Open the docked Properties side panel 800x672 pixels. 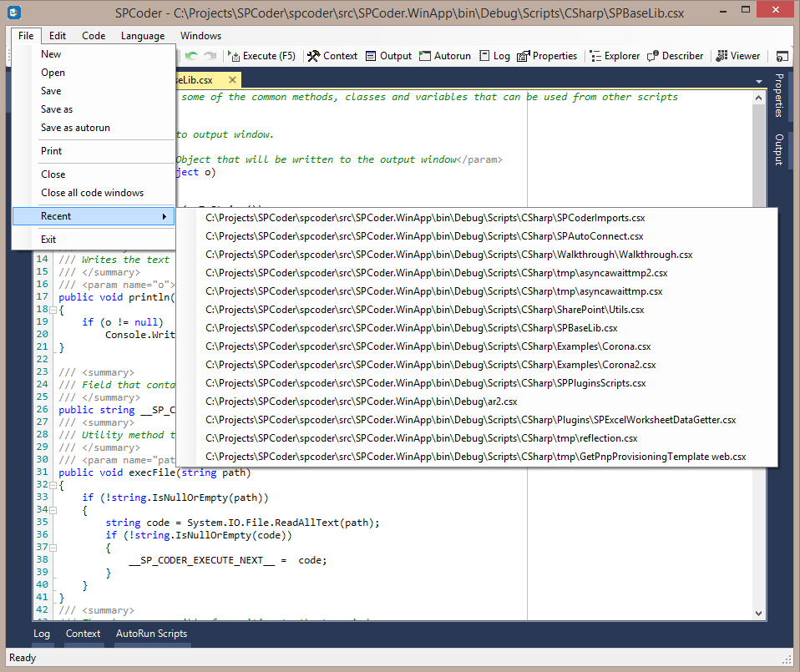[779, 95]
